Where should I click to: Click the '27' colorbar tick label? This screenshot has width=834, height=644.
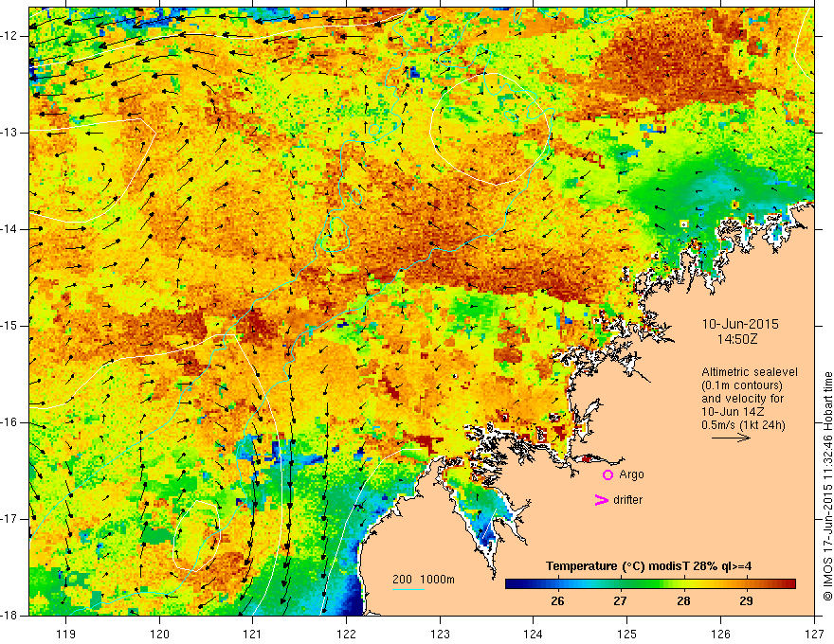coord(620,601)
